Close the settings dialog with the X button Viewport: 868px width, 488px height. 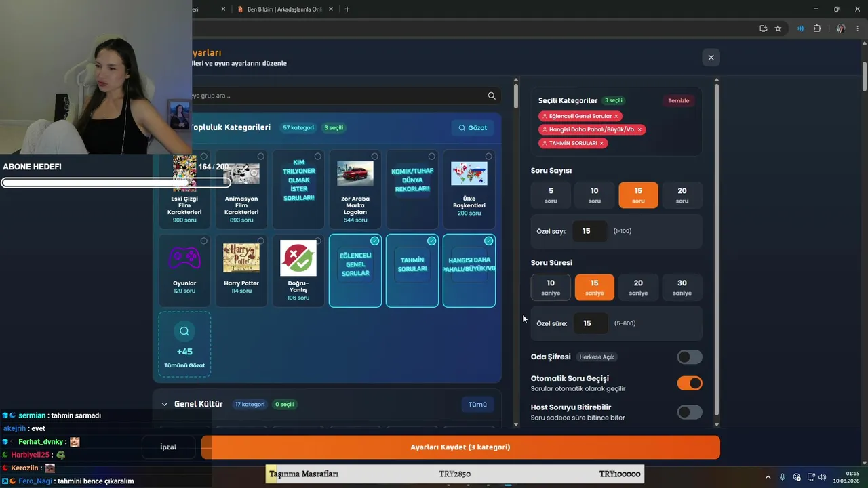711,58
